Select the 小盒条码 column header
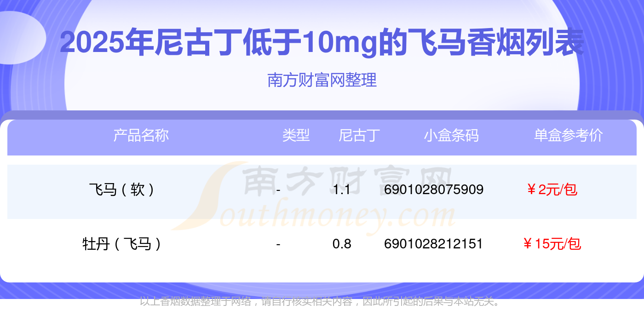This screenshot has height=322, width=644. (x=451, y=135)
